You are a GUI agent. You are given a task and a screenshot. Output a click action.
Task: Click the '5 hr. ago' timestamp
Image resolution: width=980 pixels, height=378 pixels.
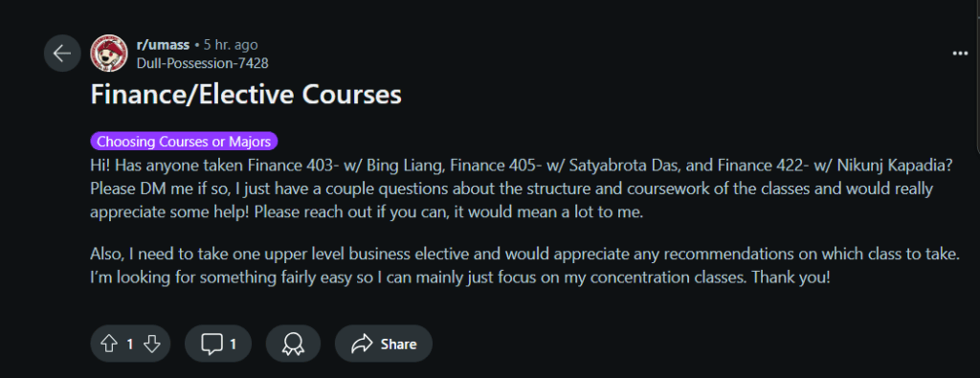coord(231,45)
